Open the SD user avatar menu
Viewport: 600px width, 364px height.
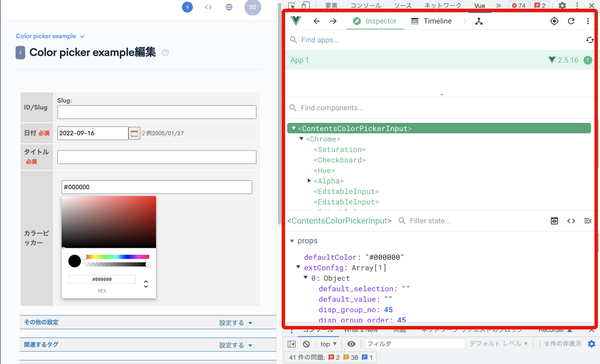253,7
